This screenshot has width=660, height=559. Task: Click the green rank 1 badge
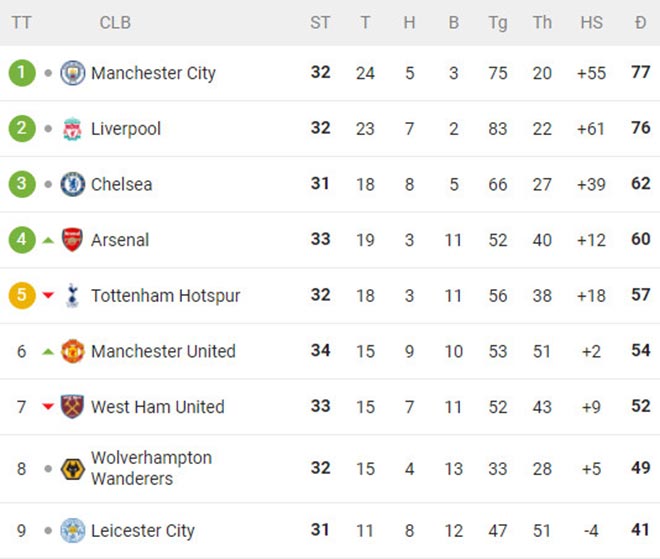tap(22, 73)
